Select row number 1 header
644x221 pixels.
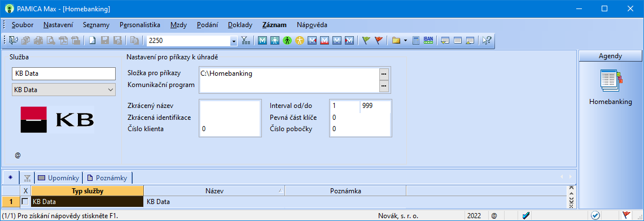click(x=11, y=202)
